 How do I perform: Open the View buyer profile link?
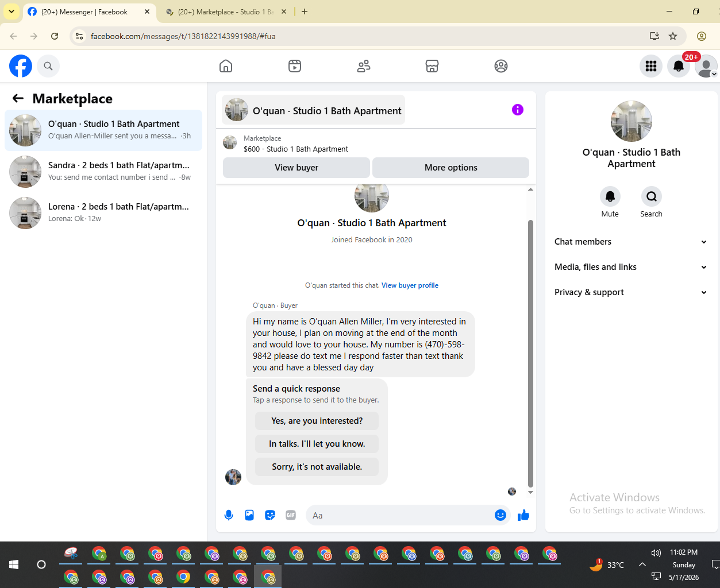pos(410,285)
